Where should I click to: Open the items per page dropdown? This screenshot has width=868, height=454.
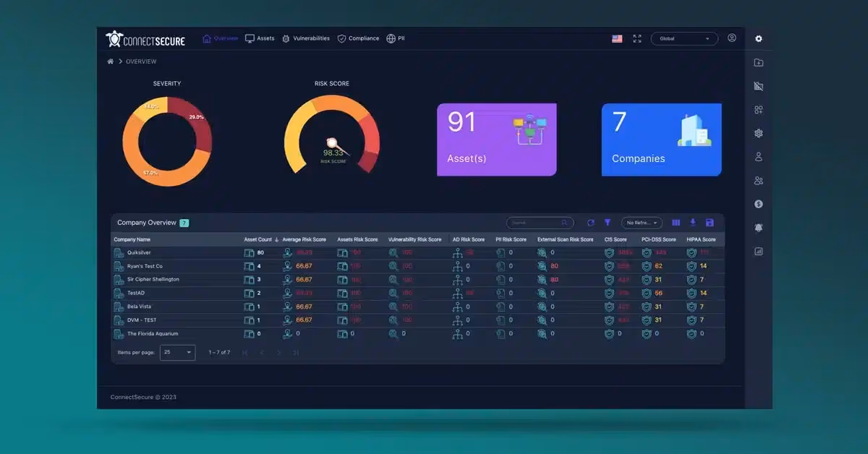178,352
